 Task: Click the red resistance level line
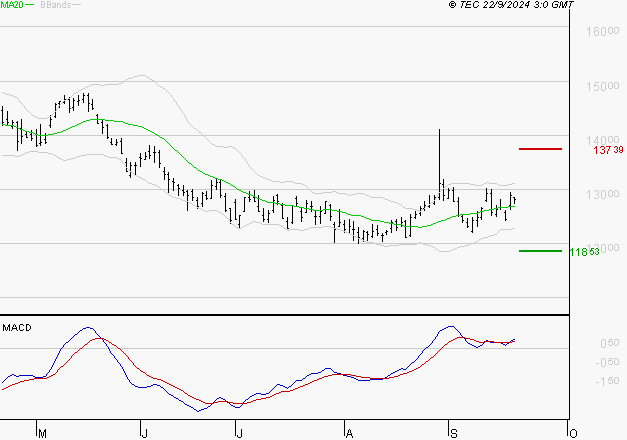point(540,149)
